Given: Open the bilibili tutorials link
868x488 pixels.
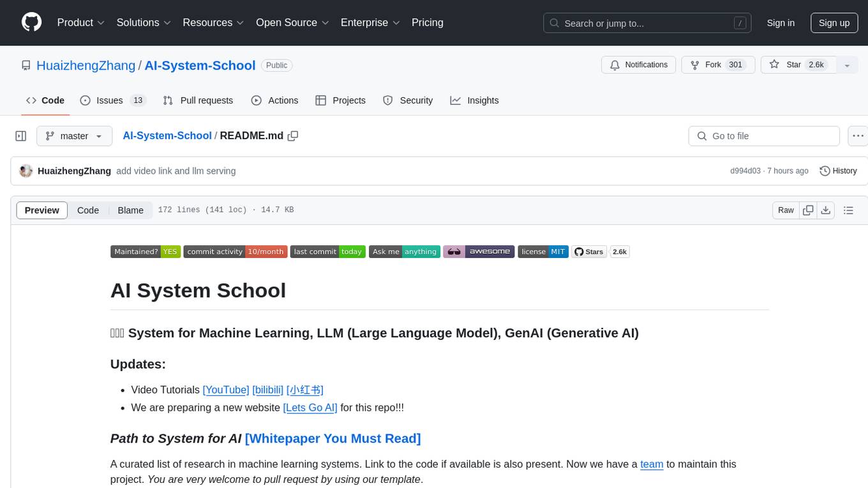Looking at the screenshot, I should pos(267,390).
